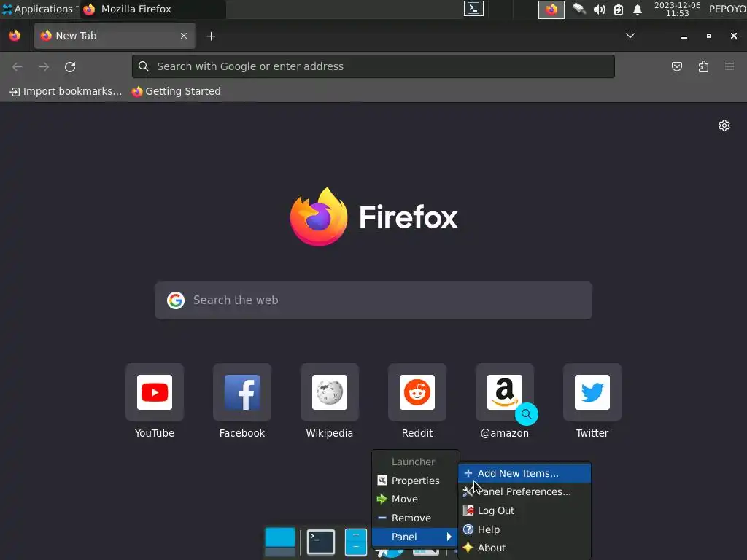Open new tab personalize gear icon
Viewport: 747px width, 560px height.
(x=724, y=125)
